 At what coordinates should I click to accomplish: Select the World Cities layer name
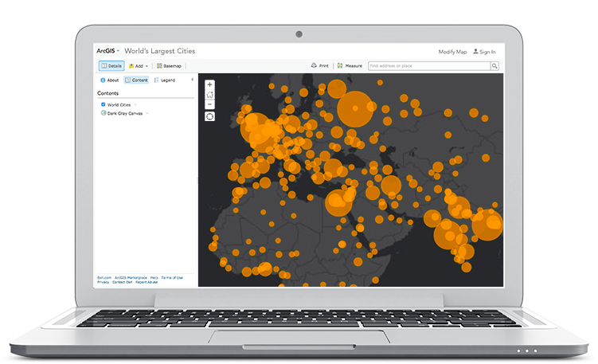pos(119,105)
